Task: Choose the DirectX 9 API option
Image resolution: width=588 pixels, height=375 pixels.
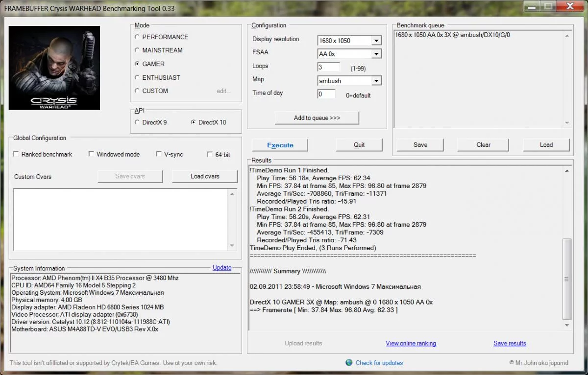Action: [137, 122]
